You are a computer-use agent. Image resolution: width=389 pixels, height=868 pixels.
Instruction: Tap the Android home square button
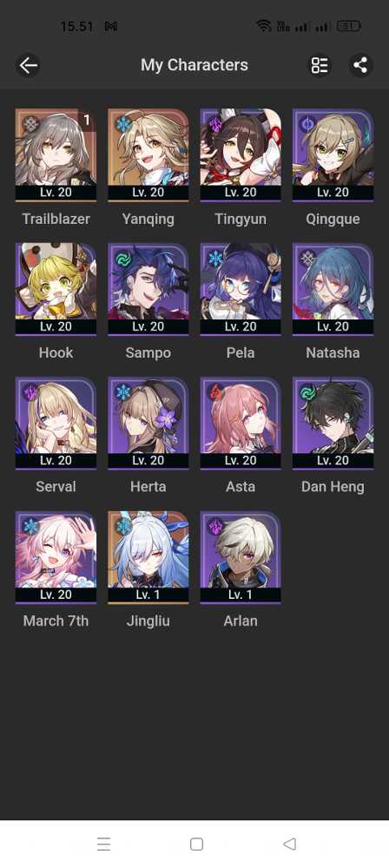click(x=196, y=844)
